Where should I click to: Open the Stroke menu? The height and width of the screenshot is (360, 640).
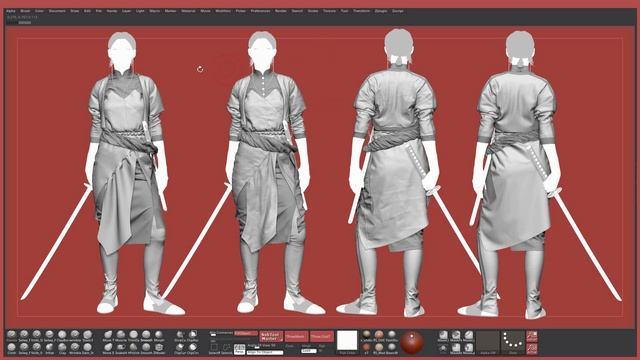pyautogui.click(x=313, y=11)
